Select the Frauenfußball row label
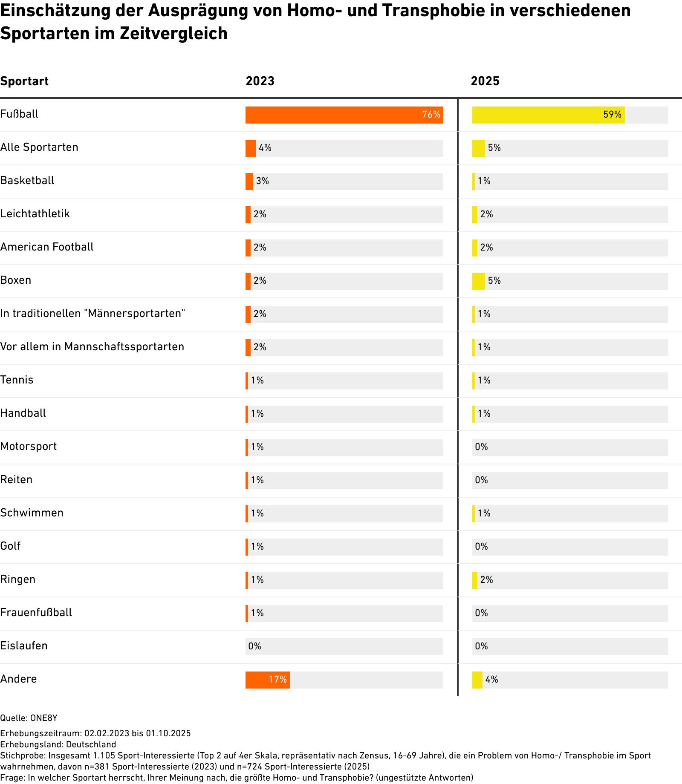 point(36,613)
